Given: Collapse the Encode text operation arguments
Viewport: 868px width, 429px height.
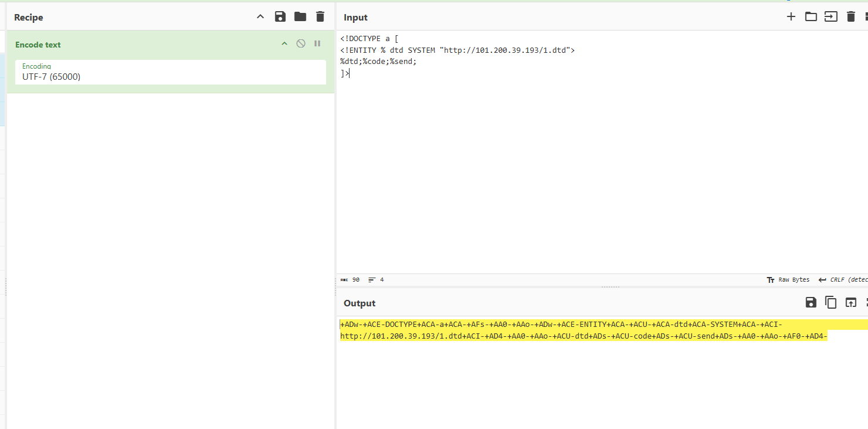Looking at the screenshot, I should 284,44.
